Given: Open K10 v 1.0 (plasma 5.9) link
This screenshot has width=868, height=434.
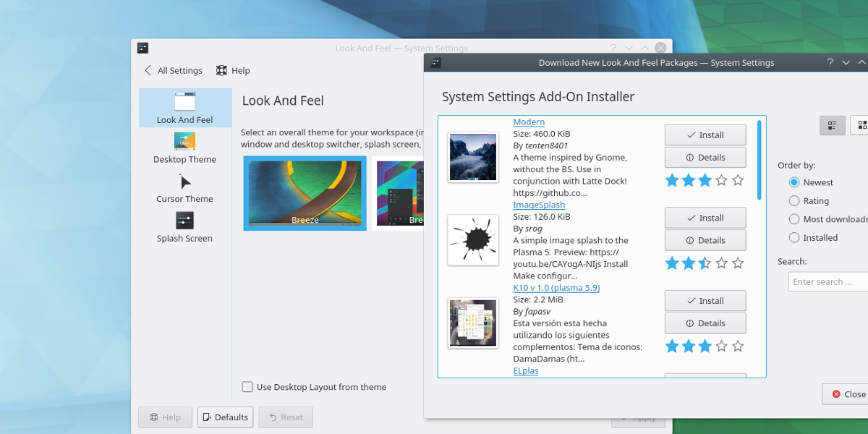Looking at the screenshot, I should click(556, 288).
